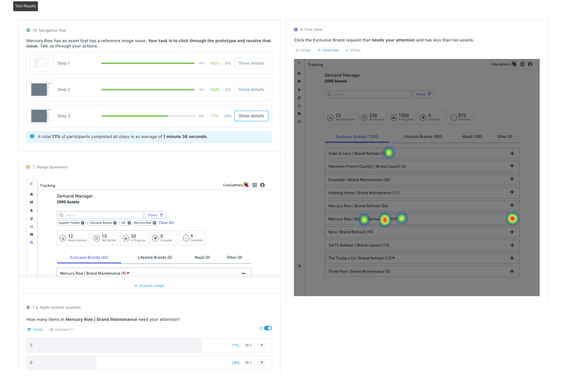Collapse the Mercury Row Brand Maintenance row
Screen dimensions: 566x392
point(244,273)
